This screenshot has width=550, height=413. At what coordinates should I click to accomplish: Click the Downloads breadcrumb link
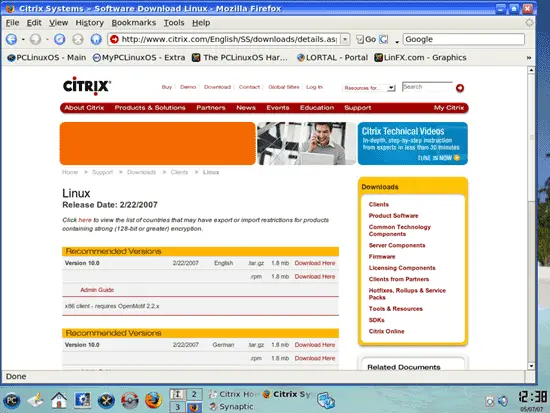(x=141, y=172)
